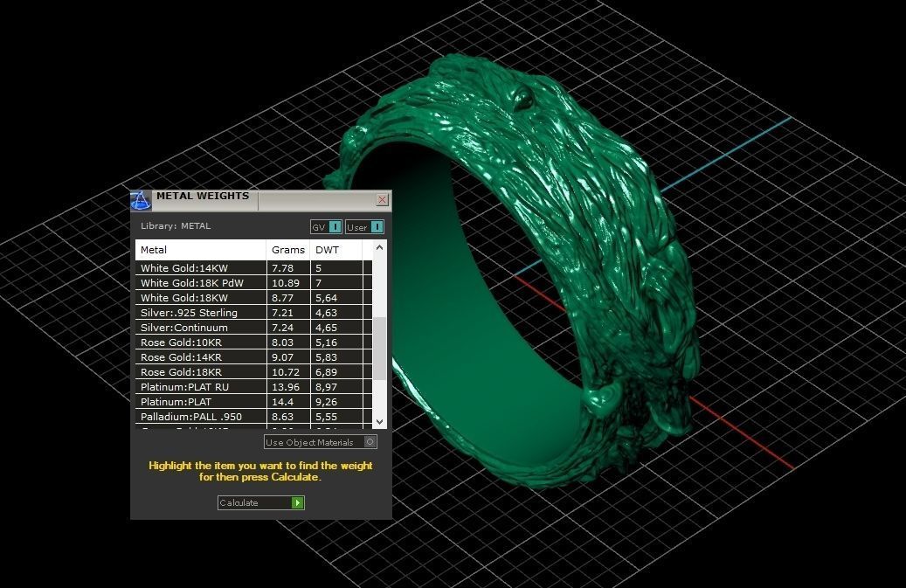Click the METAL WEIGHTS title tab
The height and width of the screenshot is (588, 906).
203,196
